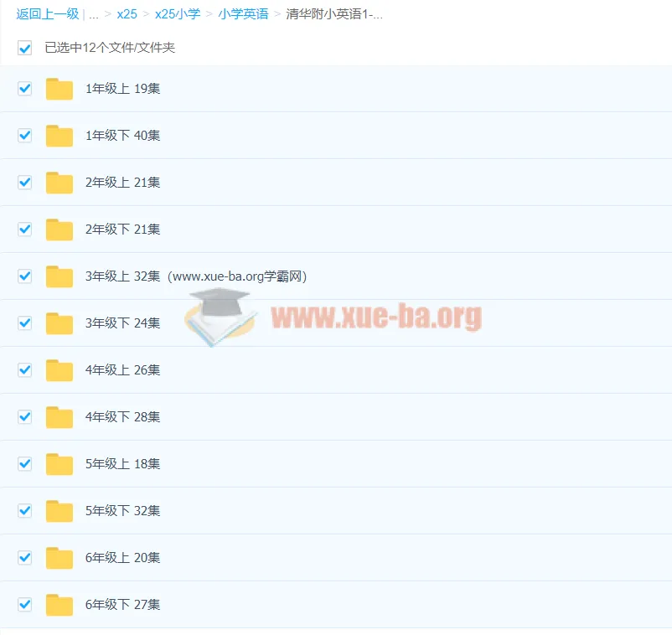Viewport: 672px width, 635px height.
Task: Toggle the 5年级上 18集 checkbox
Action: pos(24,464)
